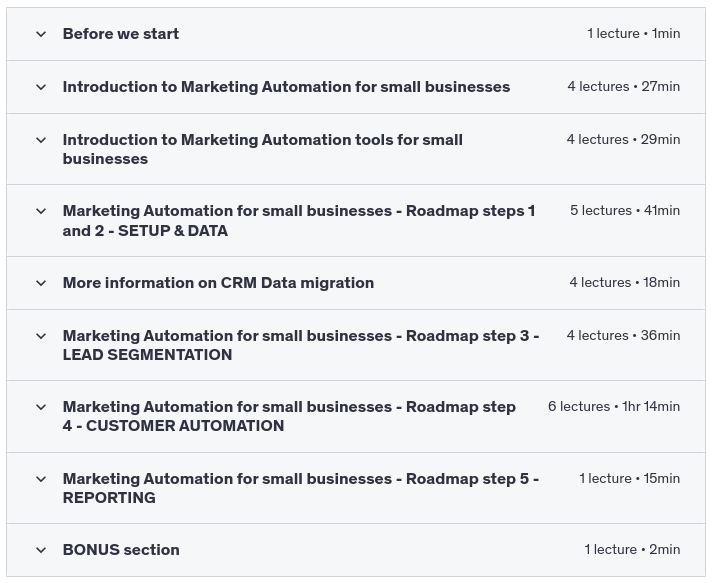Click chevron for Roadmap step 4 Customer Automation
The height and width of the screenshot is (583, 712).
click(41, 407)
